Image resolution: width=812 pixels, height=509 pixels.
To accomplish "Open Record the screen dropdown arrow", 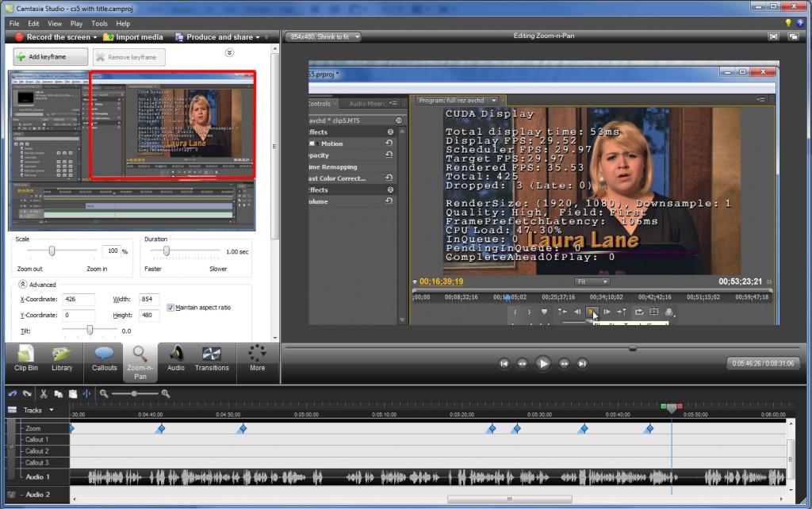I will pos(95,37).
